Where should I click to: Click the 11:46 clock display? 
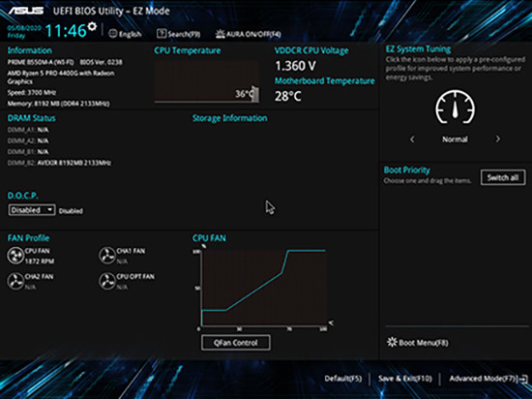pyautogui.click(x=66, y=31)
